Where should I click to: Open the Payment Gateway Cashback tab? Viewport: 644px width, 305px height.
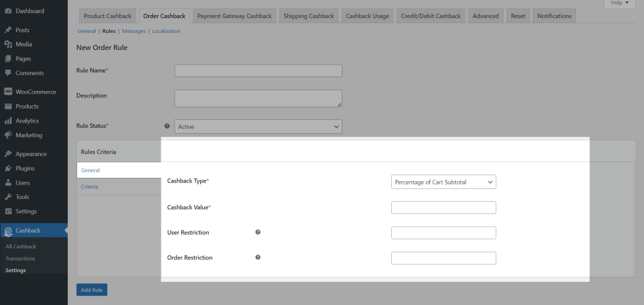click(234, 16)
